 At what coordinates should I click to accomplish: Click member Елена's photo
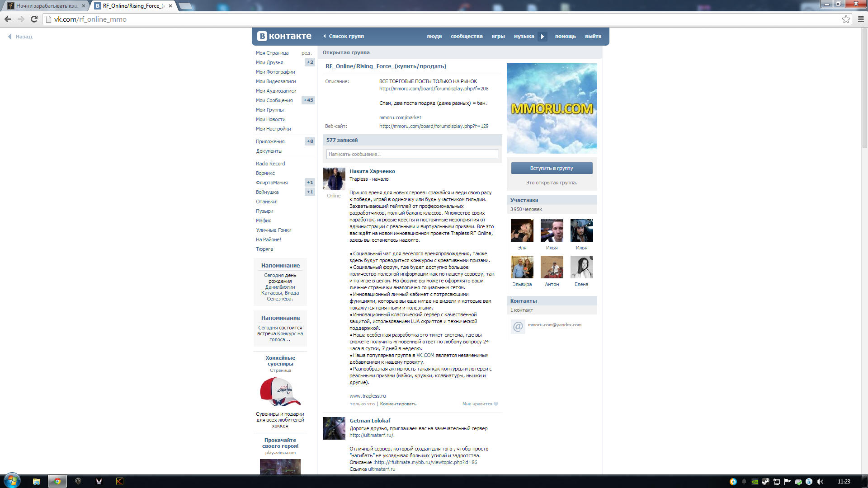(x=582, y=267)
